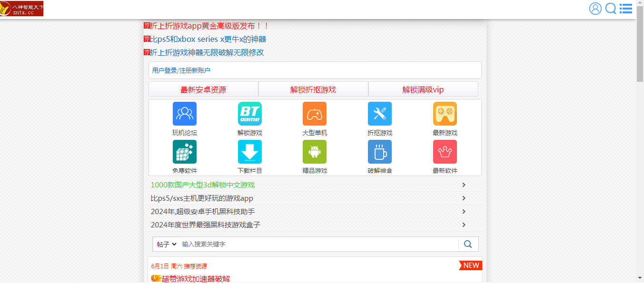Screen dimensions: 644x284
Task: Click the header search magnifier icon
Action: pos(611,9)
